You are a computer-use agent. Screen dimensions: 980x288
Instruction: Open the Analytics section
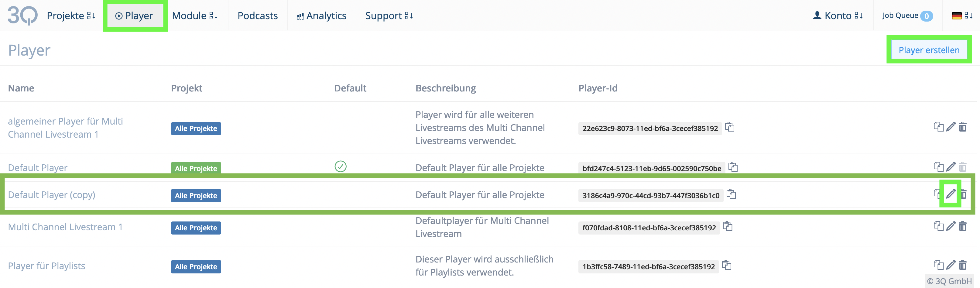[321, 15]
